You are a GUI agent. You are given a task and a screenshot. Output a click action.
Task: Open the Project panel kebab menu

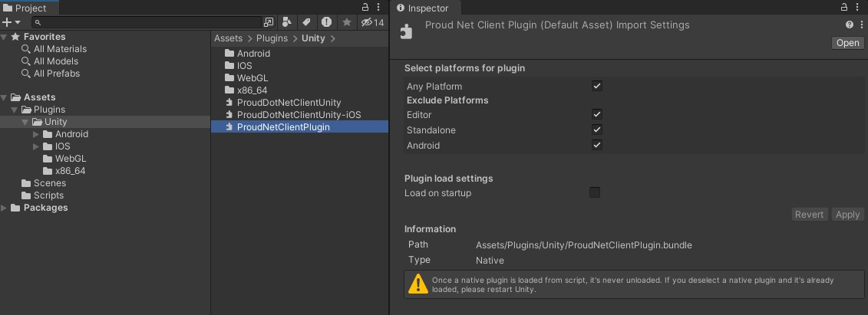pyautogui.click(x=382, y=8)
